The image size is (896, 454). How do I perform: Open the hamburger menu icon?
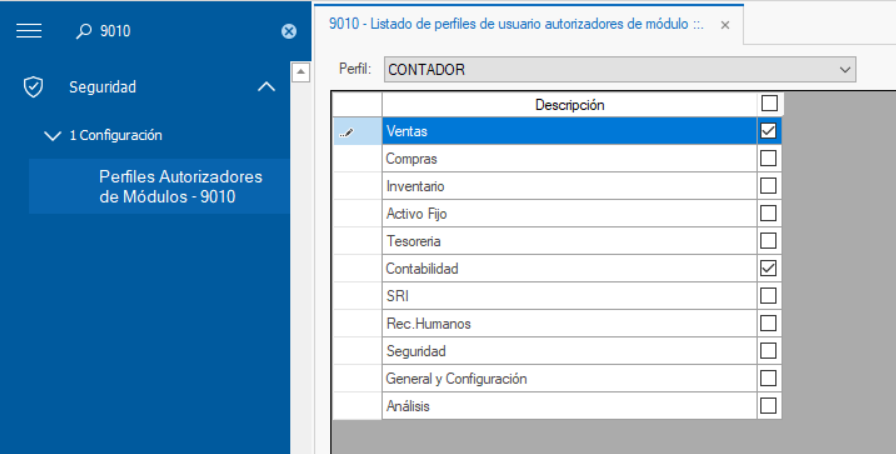(x=29, y=31)
